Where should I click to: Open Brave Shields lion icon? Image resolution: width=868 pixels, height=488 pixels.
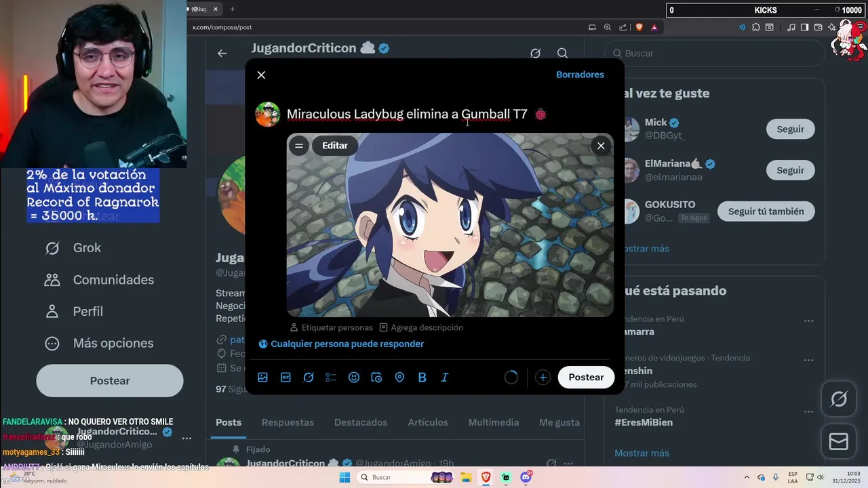coord(639,27)
